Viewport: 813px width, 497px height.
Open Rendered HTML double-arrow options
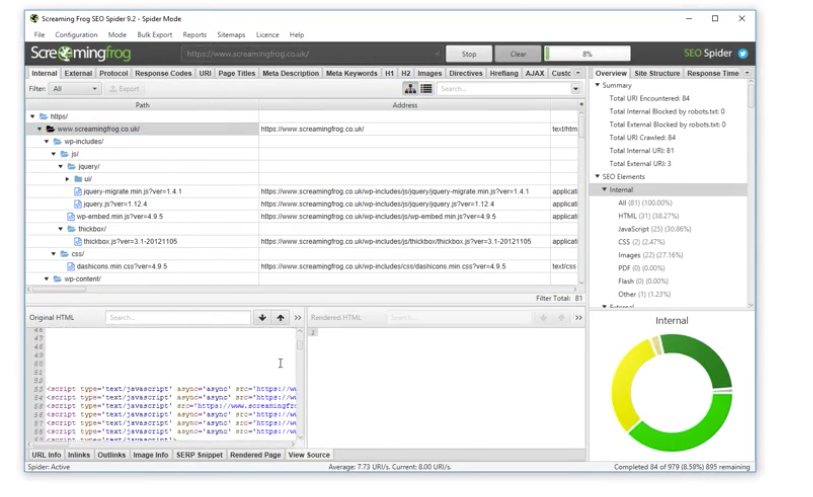tap(579, 318)
